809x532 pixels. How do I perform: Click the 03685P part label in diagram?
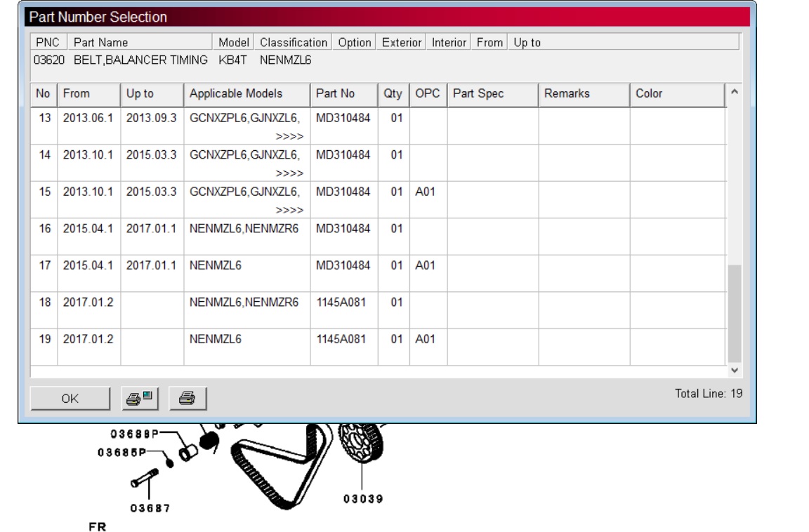[x=121, y=452]
